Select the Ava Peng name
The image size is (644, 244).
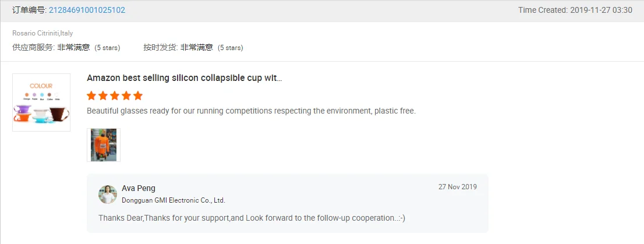pyautogui.click(x=139, y=188)
